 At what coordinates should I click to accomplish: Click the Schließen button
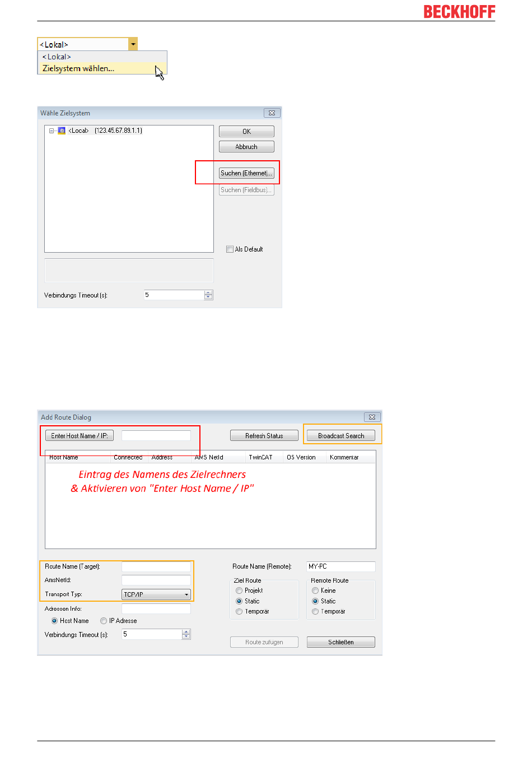tap(341, 642)
